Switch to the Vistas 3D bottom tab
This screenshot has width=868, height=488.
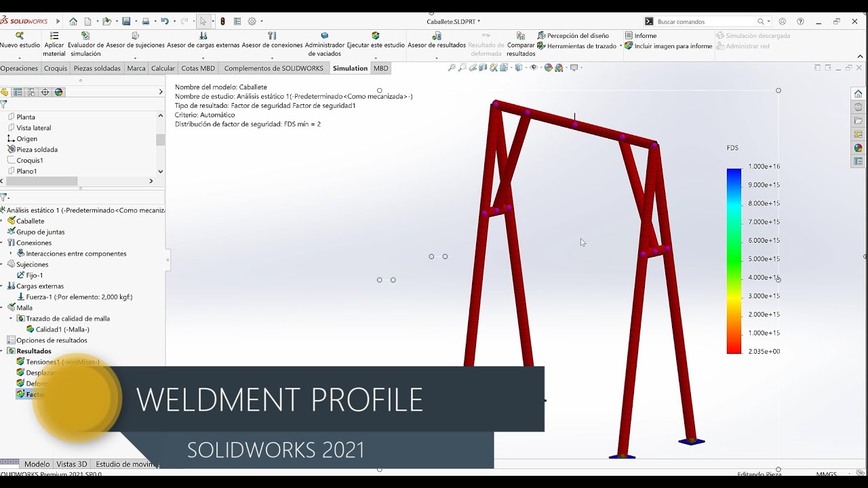pyautogui.click(x=71, y=464)
